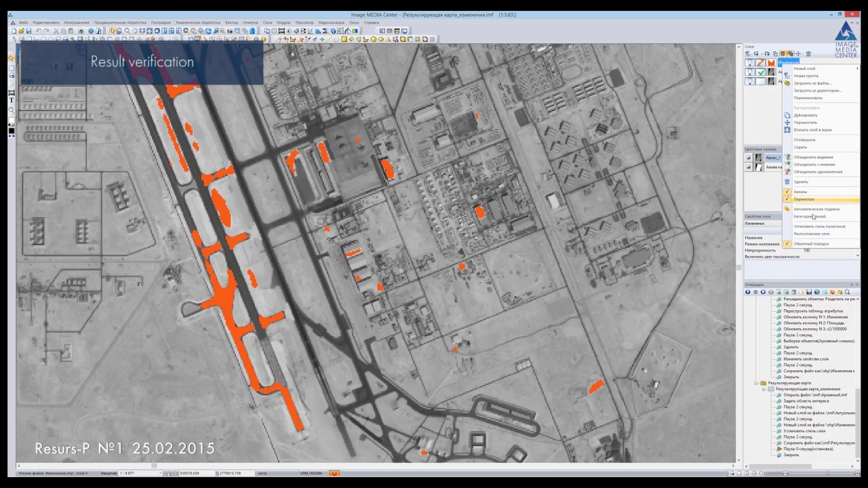
Task: Click the Redo arrow in the toolbar
Action: pos(46,31)
